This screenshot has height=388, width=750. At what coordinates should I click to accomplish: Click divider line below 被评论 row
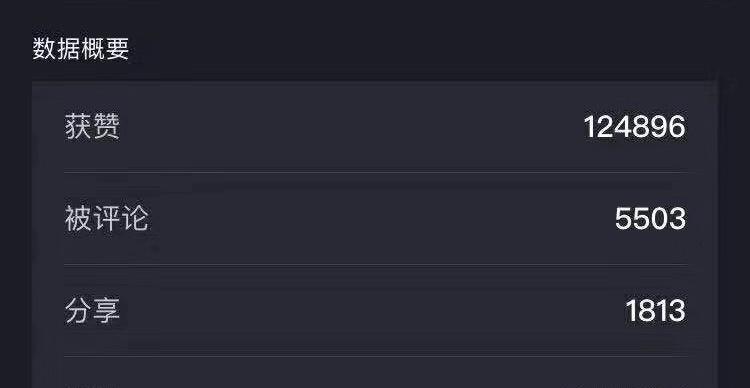click(x=376, y=265)
